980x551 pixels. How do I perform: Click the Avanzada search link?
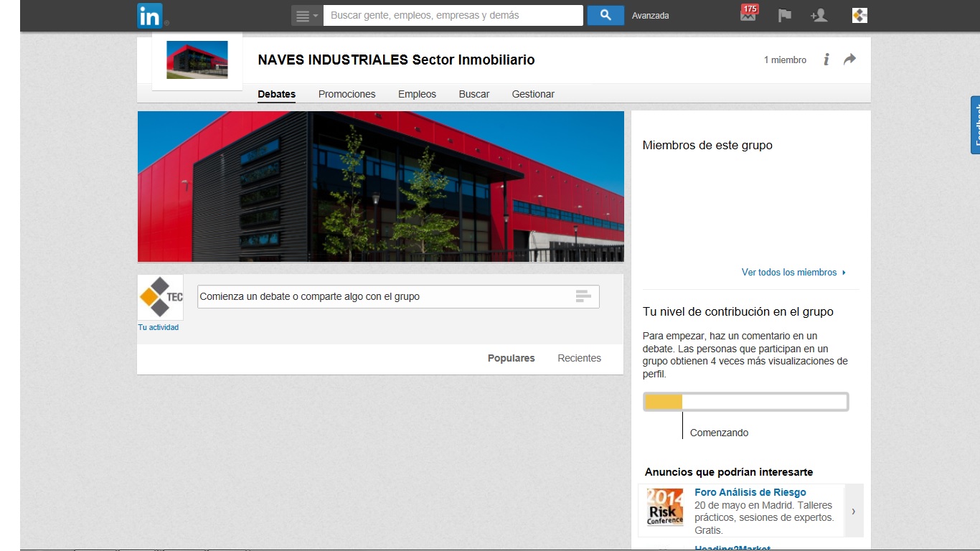pos(650,15)
